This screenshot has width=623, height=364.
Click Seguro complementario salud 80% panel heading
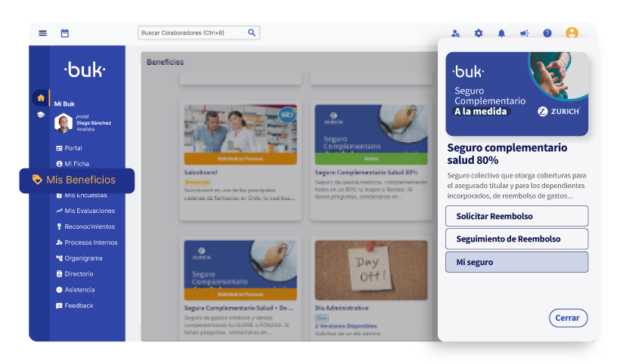click(507, 153)
